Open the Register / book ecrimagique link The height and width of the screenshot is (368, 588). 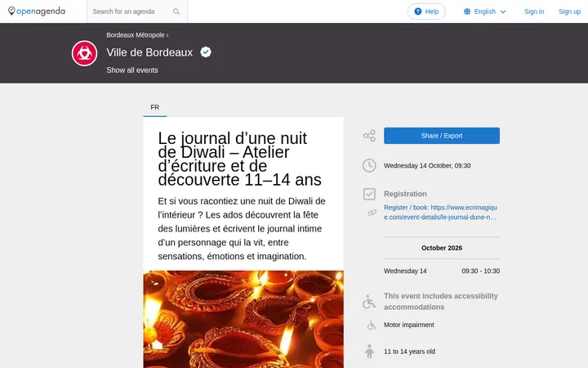pyautogui.click(x=440, y=212)
